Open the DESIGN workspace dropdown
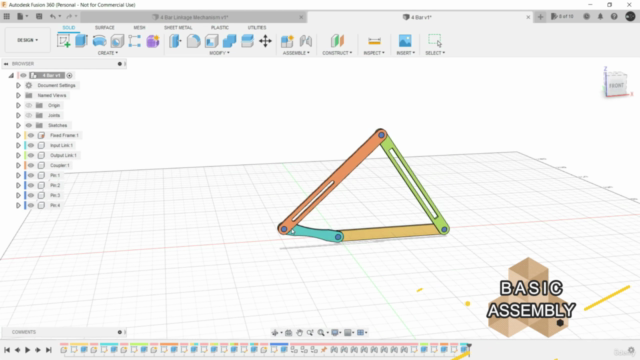Image resolution: width=640 pixels, height=360 pixels. click(x=27, y=40)
